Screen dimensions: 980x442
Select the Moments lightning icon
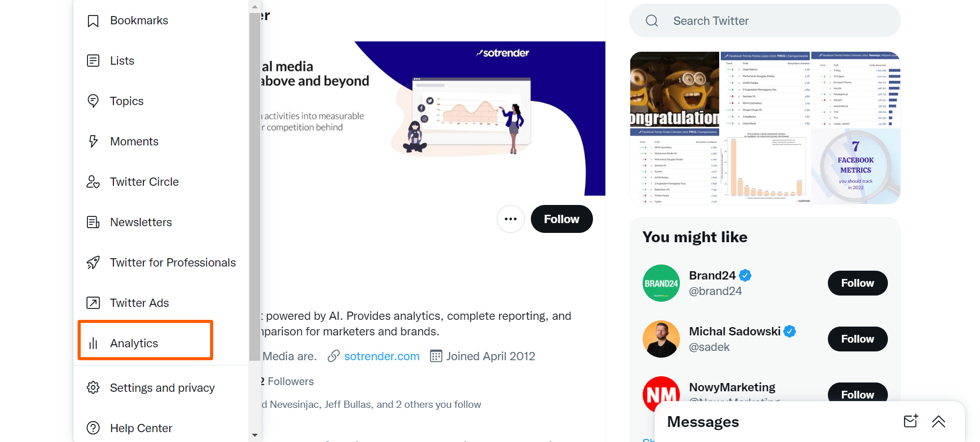coord(93,141)
